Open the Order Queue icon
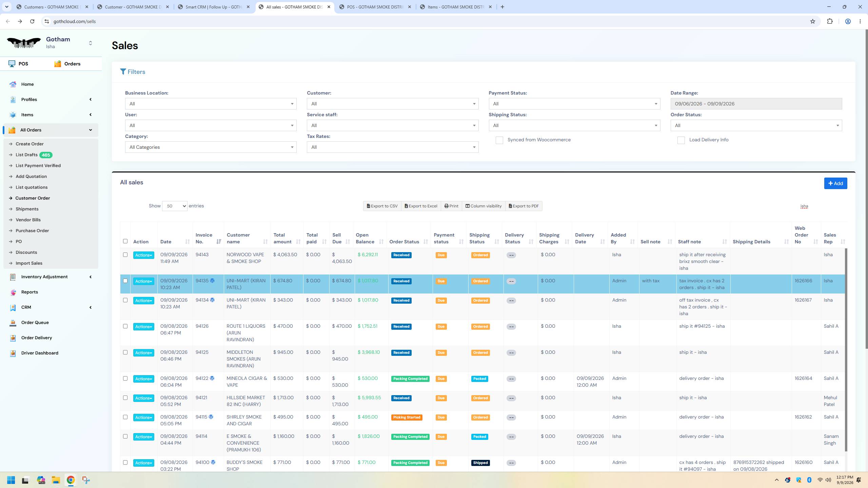Image resolution: width=868 pixels, height=488 pixels. (13, 323)
